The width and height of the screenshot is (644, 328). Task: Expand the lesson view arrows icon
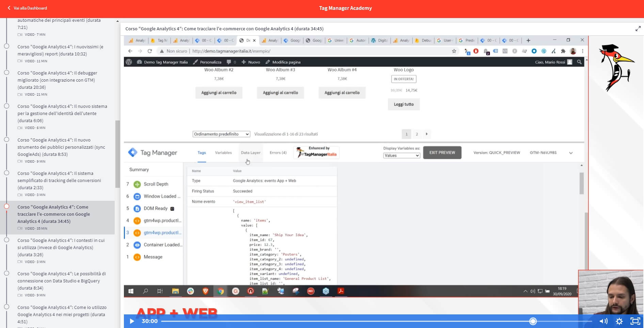pos(638,29)
